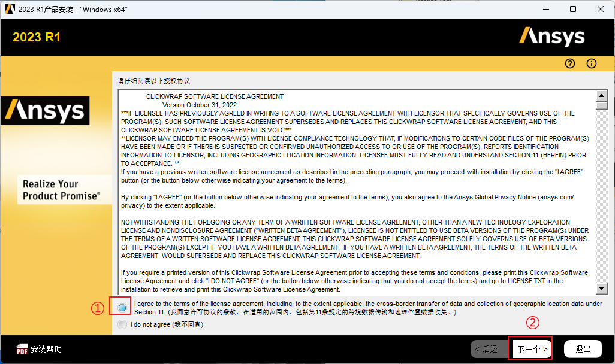Click the PDF installation help icon
Viewport: 615px width, 364px height.
[22, 348]
